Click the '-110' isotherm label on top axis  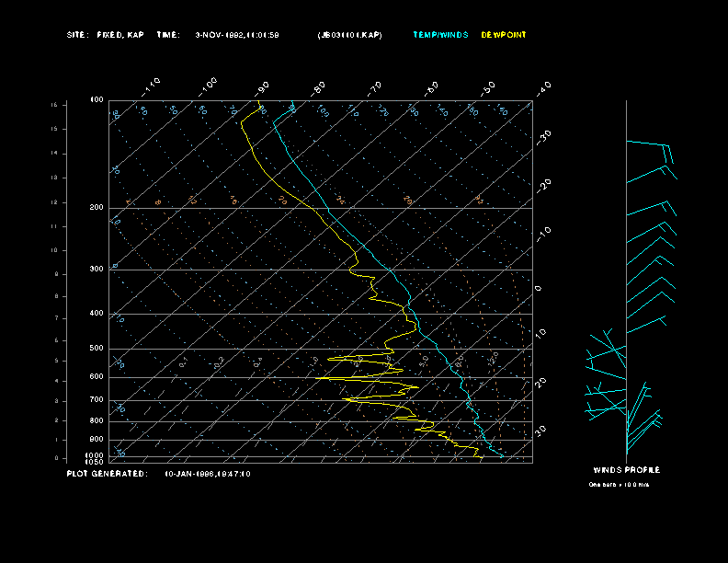(x=151, y=87)
